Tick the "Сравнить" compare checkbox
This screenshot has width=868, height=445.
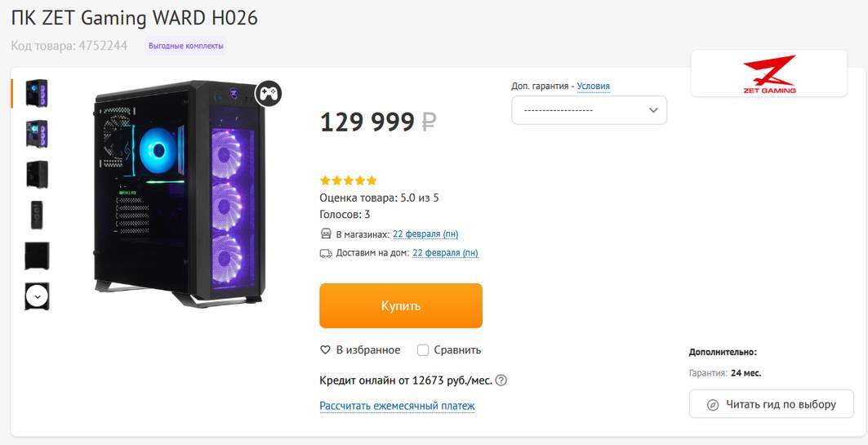(423, 350)
